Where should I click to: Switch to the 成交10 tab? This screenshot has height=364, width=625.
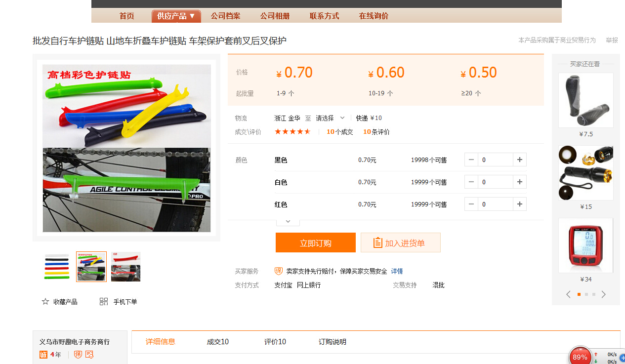pyautogui.click(x=217, y=342)
